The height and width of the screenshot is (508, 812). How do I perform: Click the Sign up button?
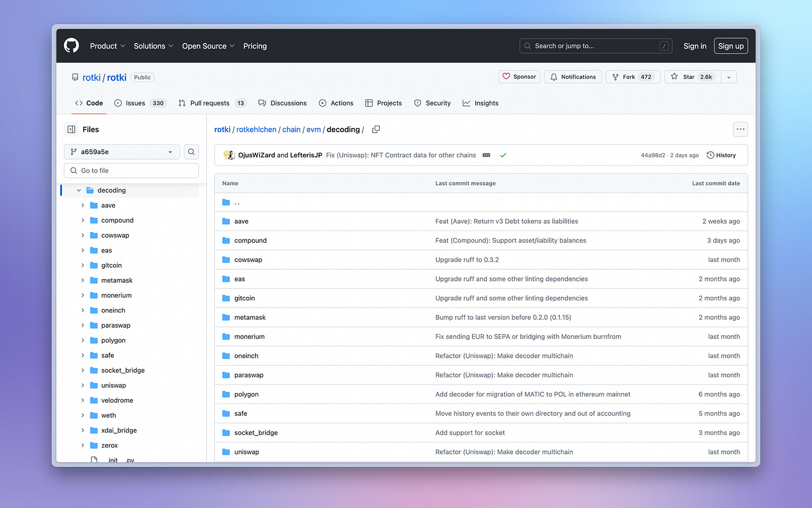pos(731,46)
